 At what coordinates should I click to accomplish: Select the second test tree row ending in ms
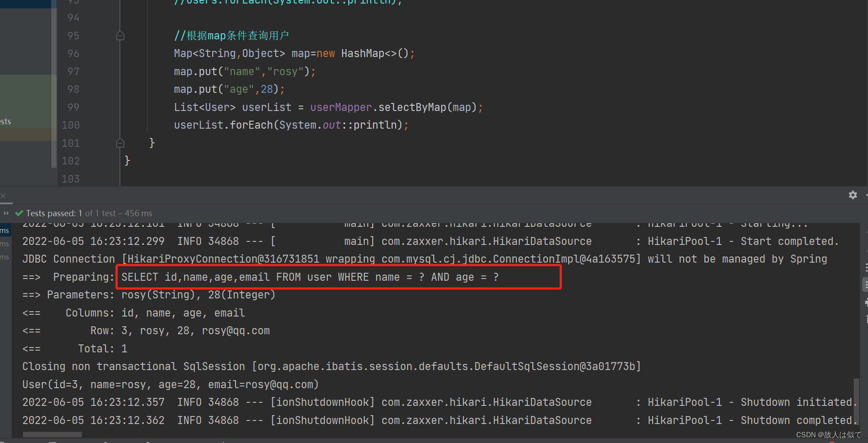5,244
